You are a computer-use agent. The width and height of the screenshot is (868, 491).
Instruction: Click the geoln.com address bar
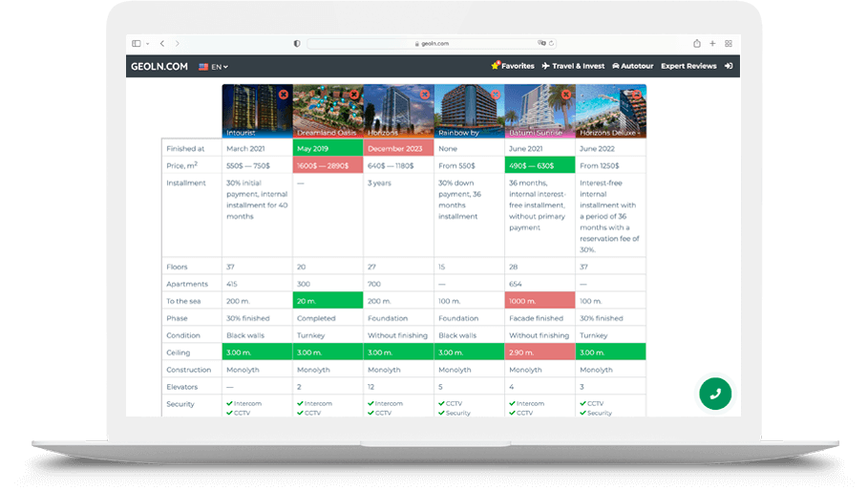tap(432, 44)
